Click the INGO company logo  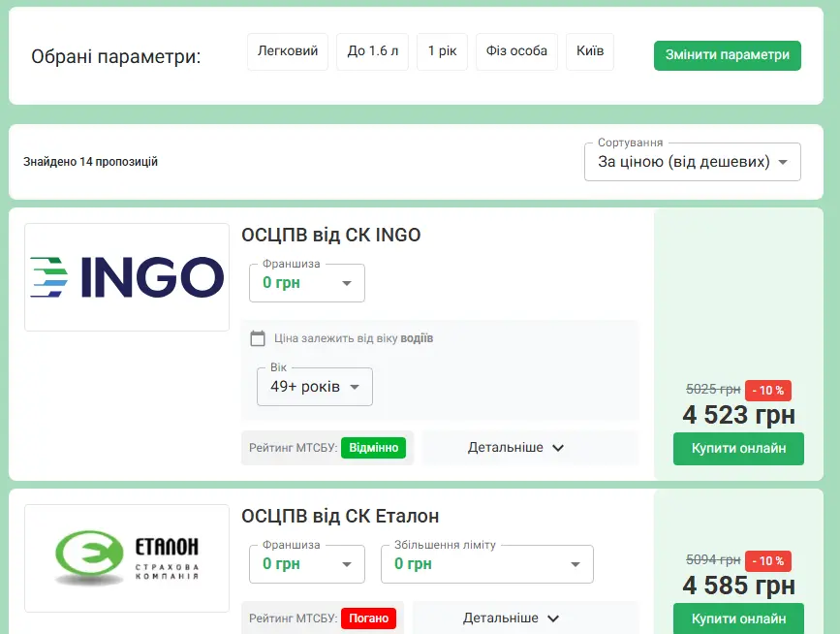coord(127,277)
